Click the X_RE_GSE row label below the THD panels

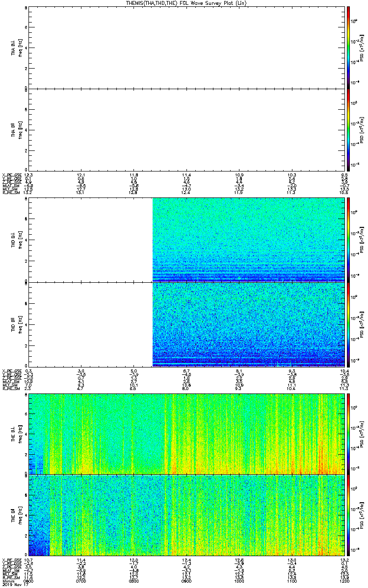(11, 371)
